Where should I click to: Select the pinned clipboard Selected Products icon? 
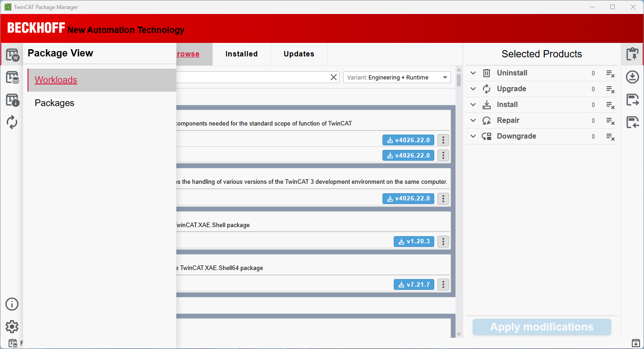(632, 54)
